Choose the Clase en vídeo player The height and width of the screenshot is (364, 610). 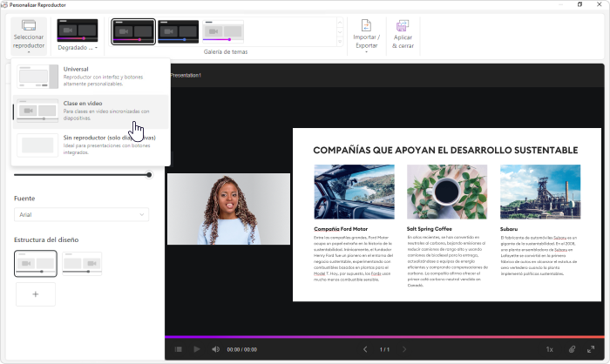(91, 111)
